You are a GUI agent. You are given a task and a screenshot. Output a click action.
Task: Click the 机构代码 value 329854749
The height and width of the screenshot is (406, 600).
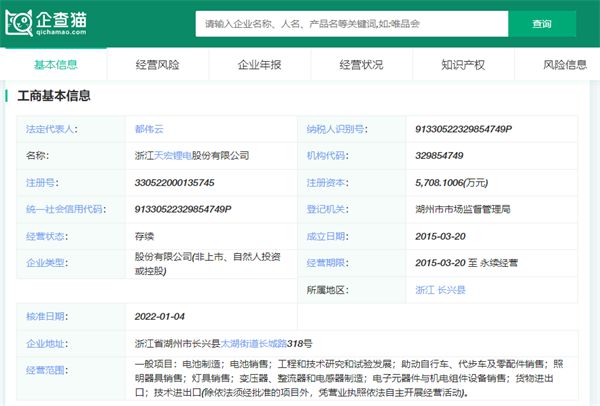[439, 156]
